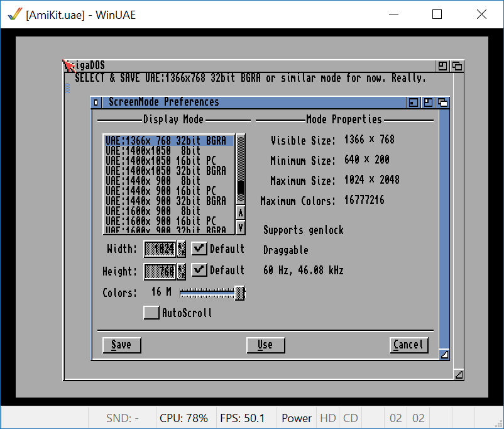Select UAE:1366x 768 32bit BGRA mode
Image resolution: width=504 pixels, height=429 pixels.
(x=170, y=141)
